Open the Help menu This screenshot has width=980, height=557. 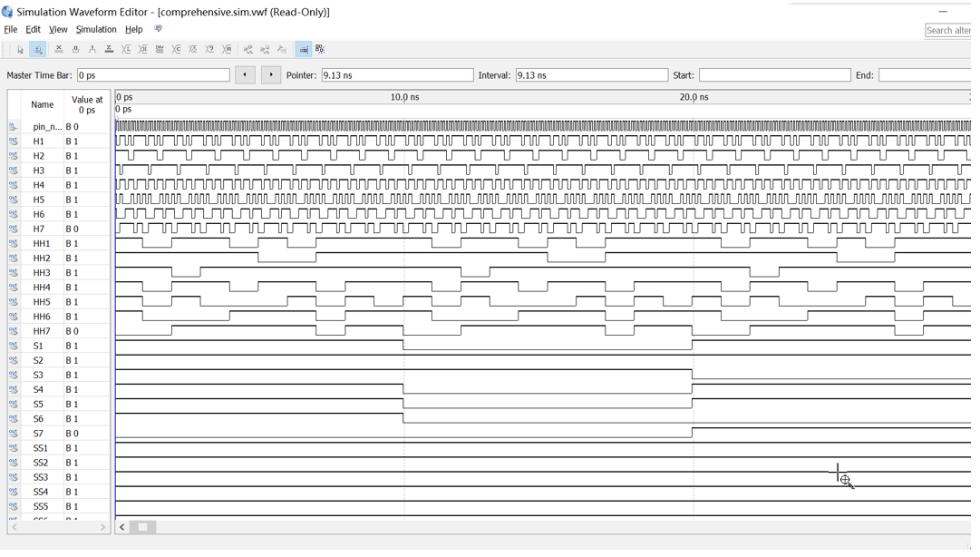click(x=134, y=29)
